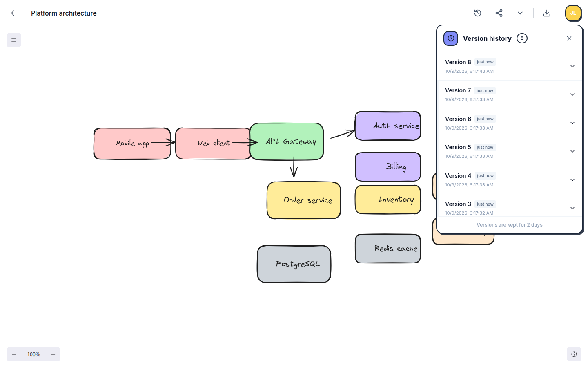Expand Version 6 chevron

coord(572,123)
